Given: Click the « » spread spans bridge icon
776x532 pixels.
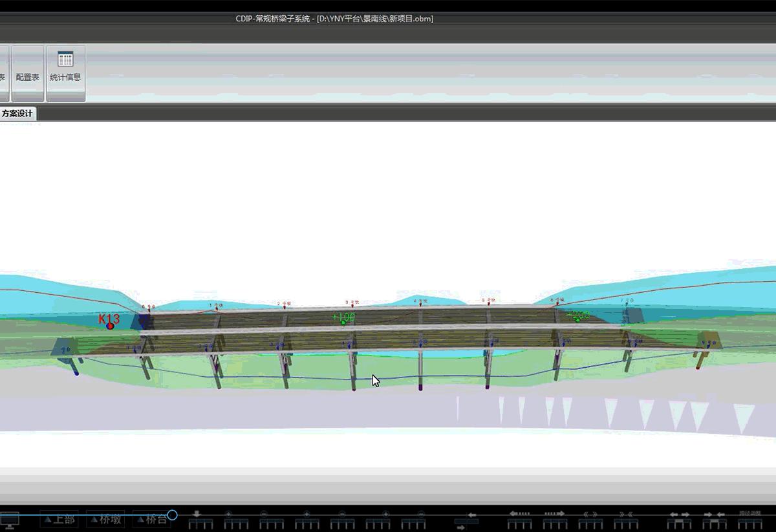Looking at the screenshot, I should point(590,520).
